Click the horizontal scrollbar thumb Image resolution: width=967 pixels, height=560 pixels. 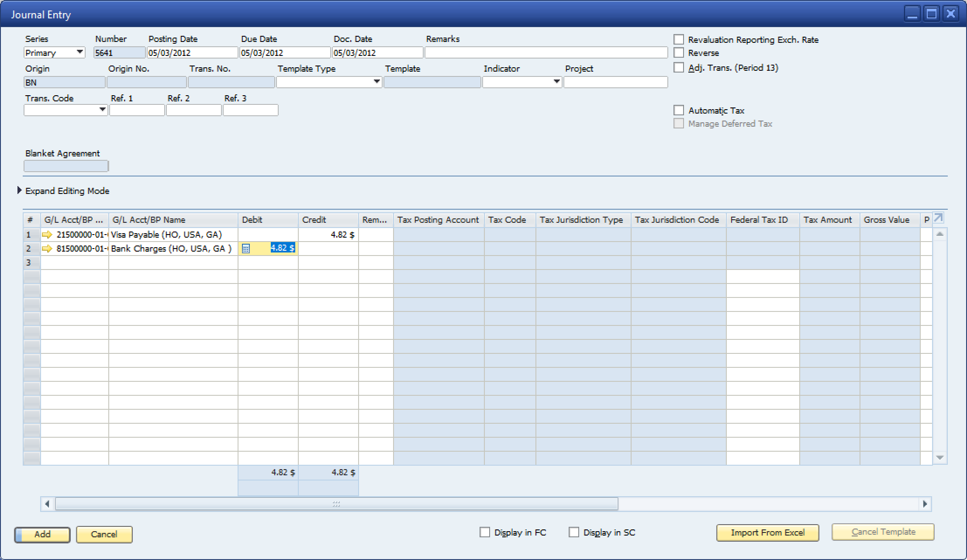(x=336, y=504)
